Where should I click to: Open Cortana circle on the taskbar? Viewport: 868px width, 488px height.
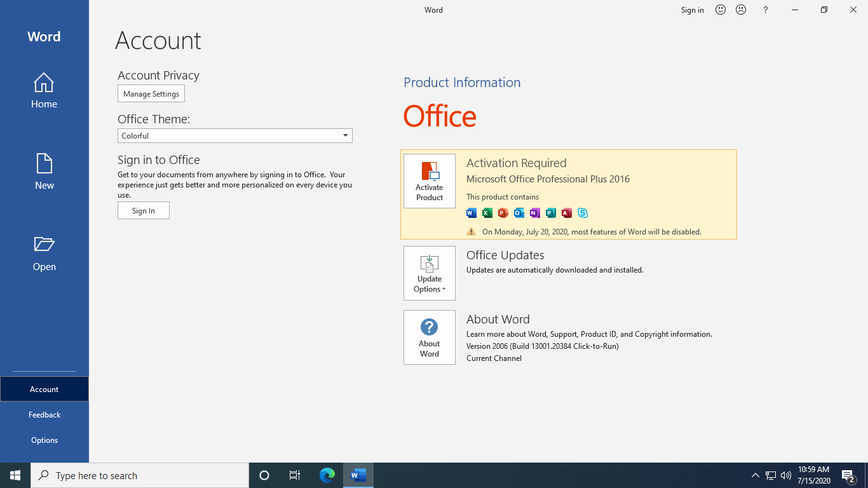point(264,475)
